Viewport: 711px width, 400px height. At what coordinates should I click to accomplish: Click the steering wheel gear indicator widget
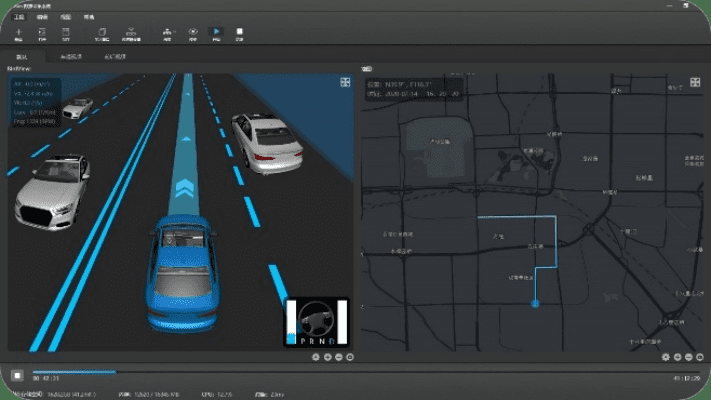pyautogui.click(x=317, y=322)
